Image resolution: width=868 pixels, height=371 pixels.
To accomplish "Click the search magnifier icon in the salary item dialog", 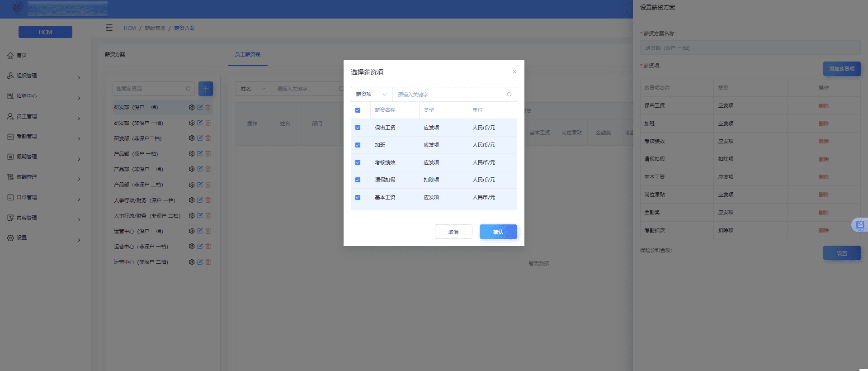I will point(509,95).
